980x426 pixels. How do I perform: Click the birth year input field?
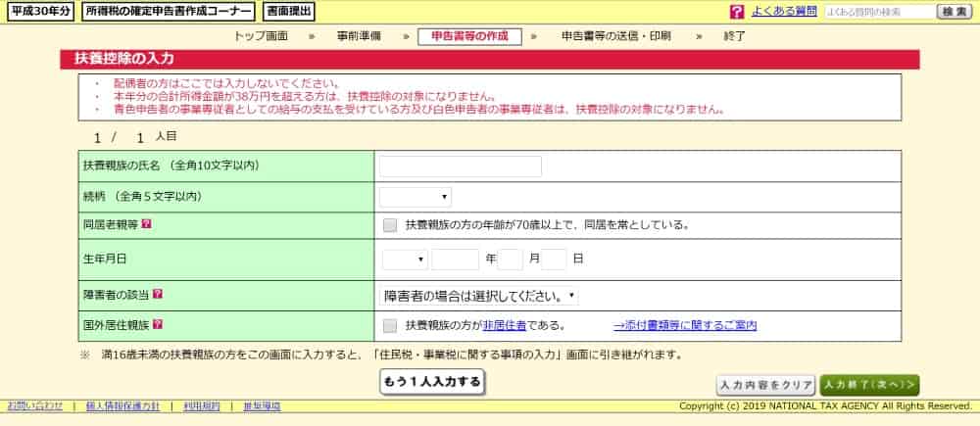coord(455,260)
